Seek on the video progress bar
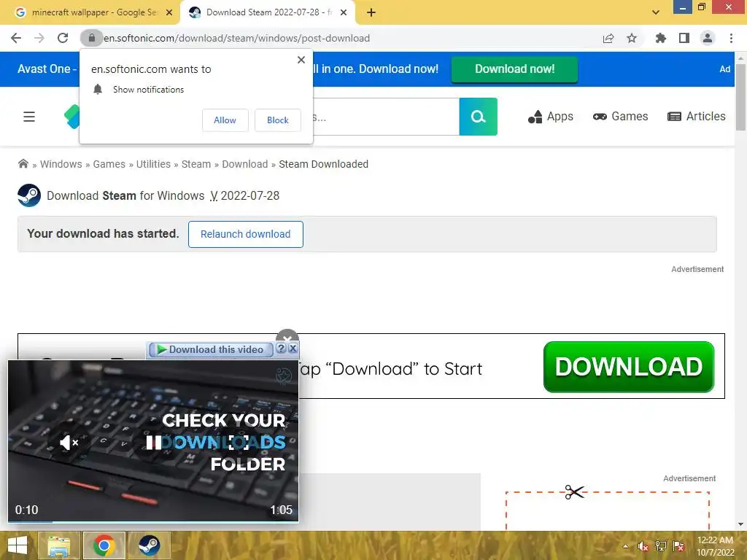 click(x=153, y=521)
